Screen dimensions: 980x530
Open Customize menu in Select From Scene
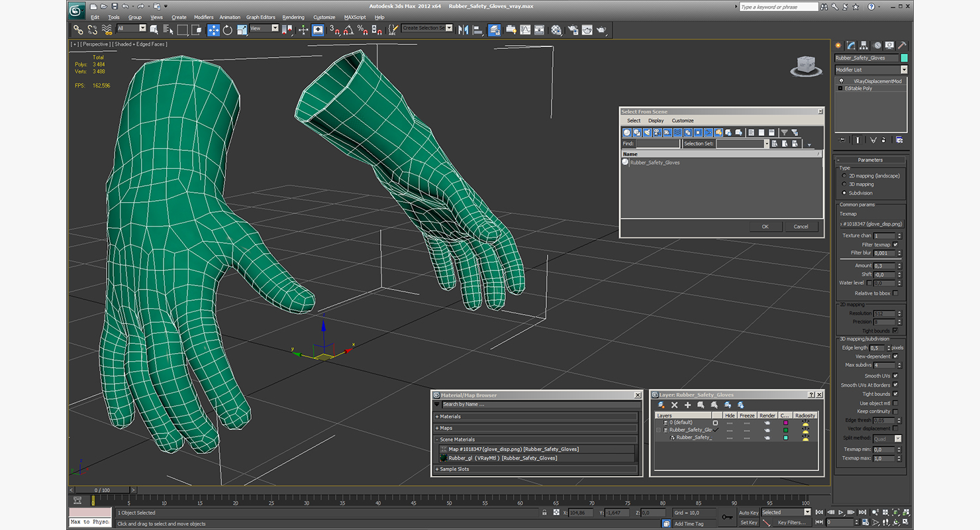coord(683,121)
